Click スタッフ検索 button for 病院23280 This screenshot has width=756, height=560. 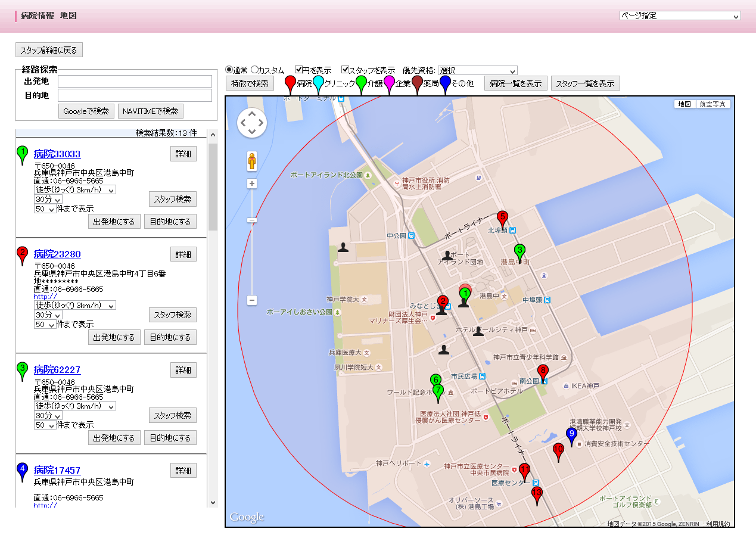point(173,315)
